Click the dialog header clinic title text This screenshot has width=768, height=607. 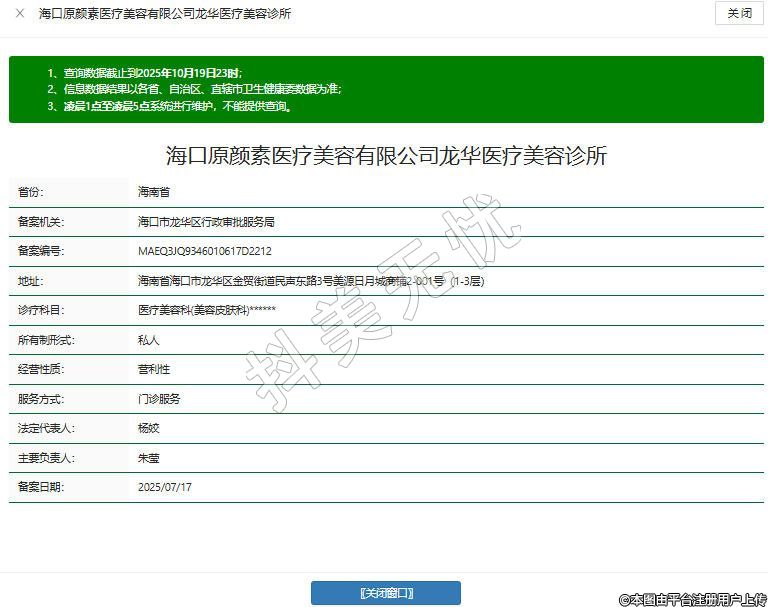point(165,14)
